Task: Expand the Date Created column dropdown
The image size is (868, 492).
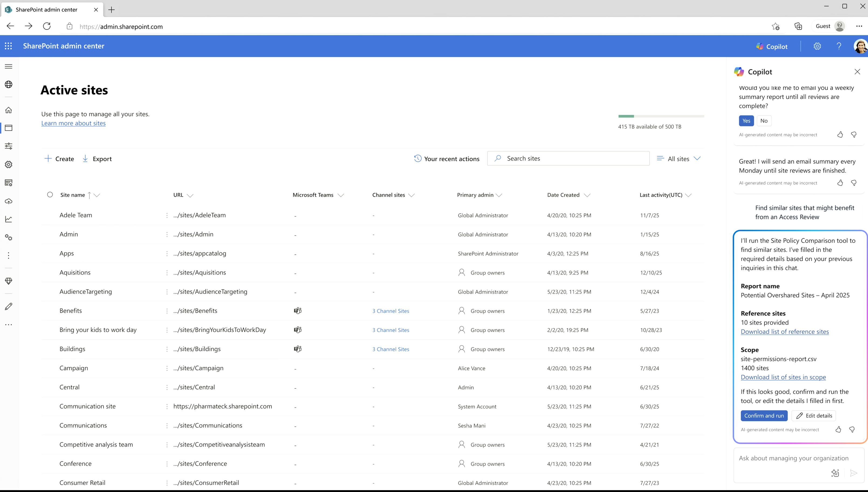Action: 587,195
